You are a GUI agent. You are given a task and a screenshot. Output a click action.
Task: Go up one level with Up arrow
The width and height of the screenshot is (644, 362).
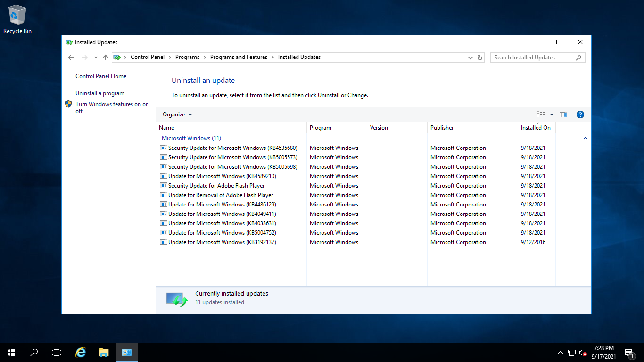tap(106, 58)
